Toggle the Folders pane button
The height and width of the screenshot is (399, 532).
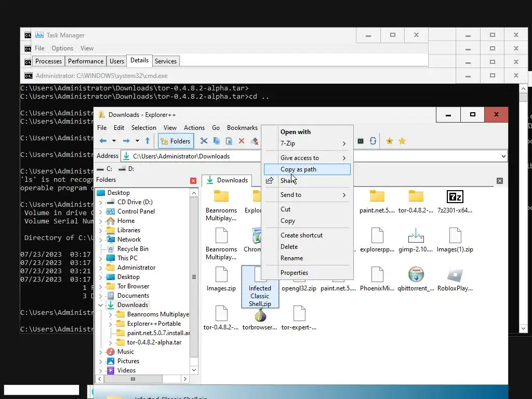(x=176, y=141)
